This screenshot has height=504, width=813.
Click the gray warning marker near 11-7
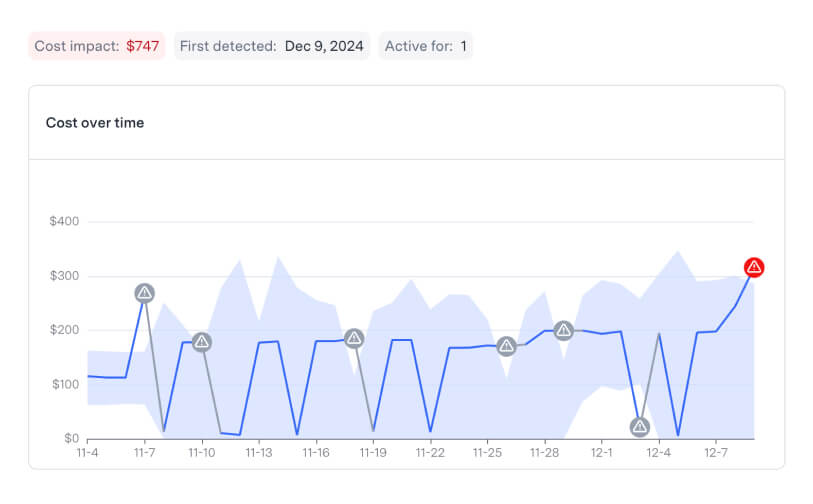145,293
